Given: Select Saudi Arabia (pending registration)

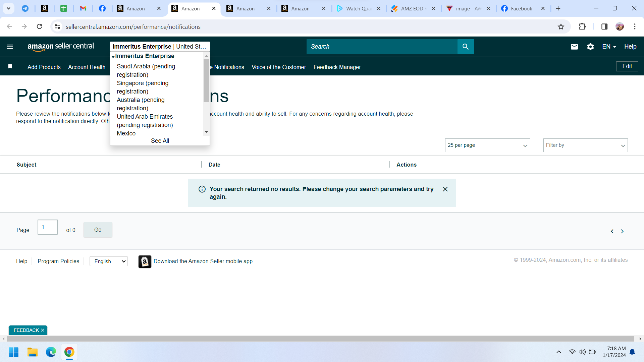Looking at the screenshot, I should coord(146,71).
